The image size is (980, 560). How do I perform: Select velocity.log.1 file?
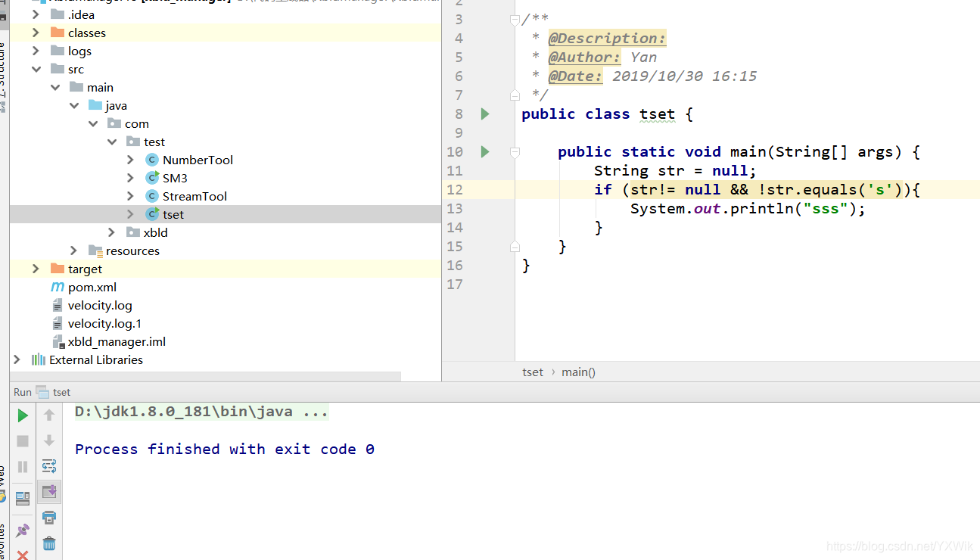click(104, 323)
